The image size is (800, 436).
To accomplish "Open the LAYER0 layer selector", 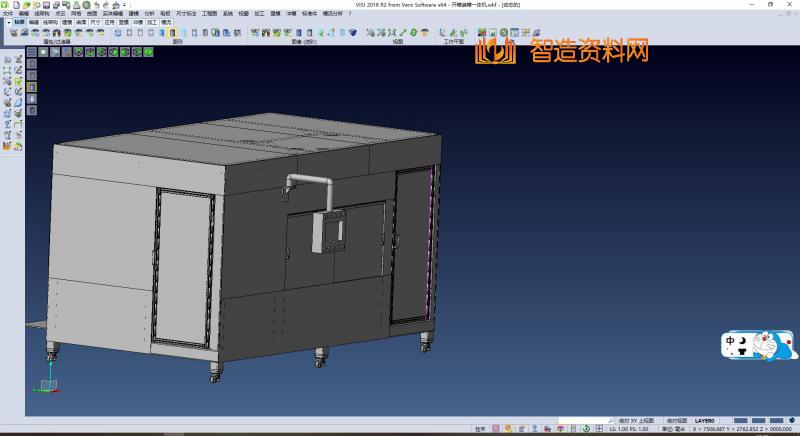I will (705, 420).
